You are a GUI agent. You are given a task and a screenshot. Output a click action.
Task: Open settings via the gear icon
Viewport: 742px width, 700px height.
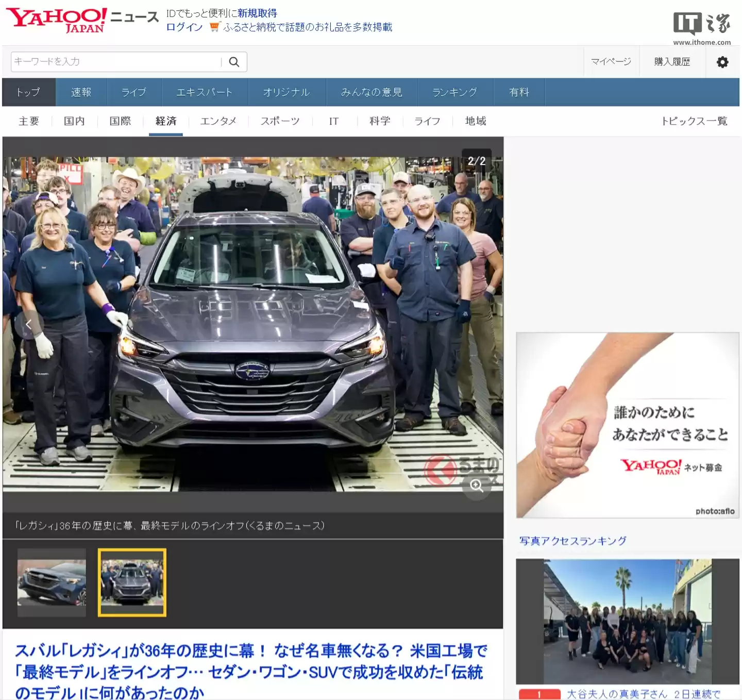click(722, 62)
